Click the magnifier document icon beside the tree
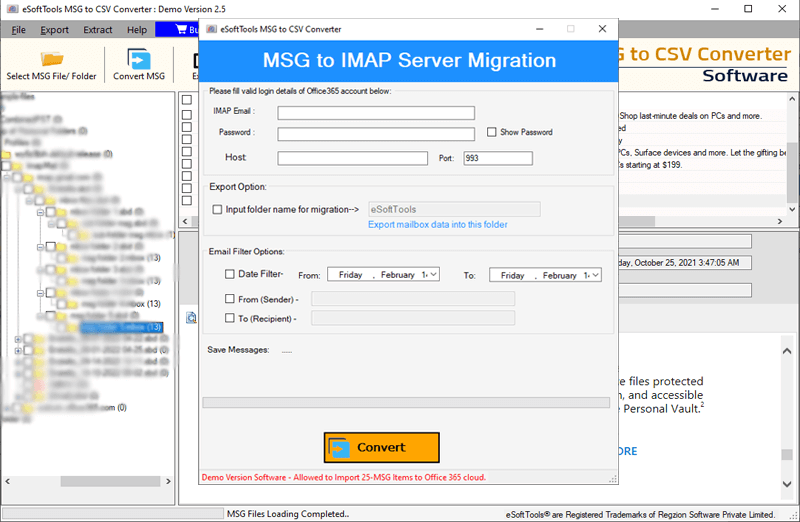 189,318
